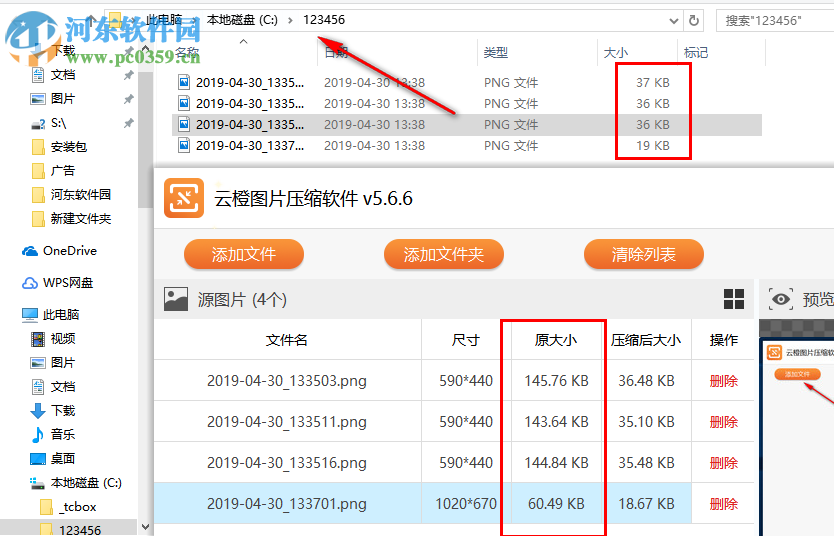The image size is (834, 536).
Task: Click the 视频 film icon
Action: 38,339
